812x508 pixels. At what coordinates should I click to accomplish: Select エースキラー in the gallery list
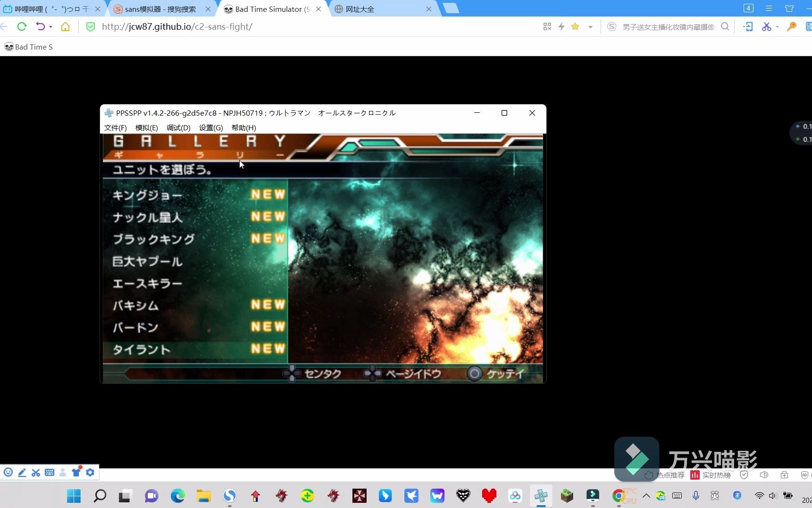[x=195, y=283]
